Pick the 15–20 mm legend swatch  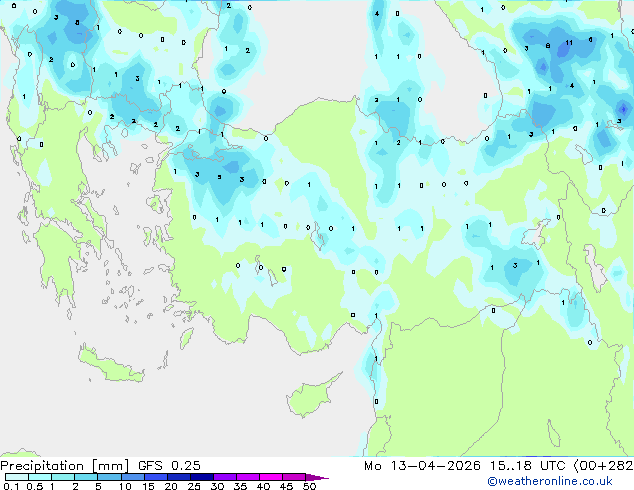pos(156,477)
